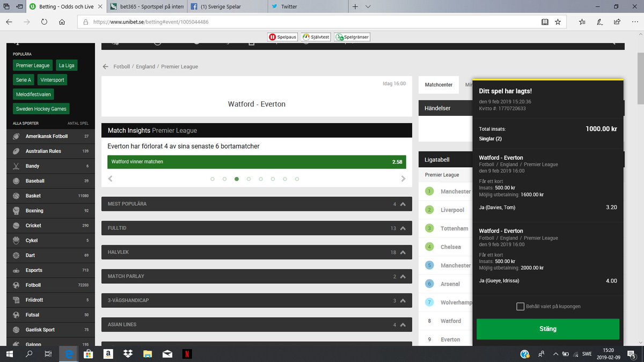Open Windows Start menu
Image resolution: width=644 pixels, height=362 pixels.
[x=10, y=354]
